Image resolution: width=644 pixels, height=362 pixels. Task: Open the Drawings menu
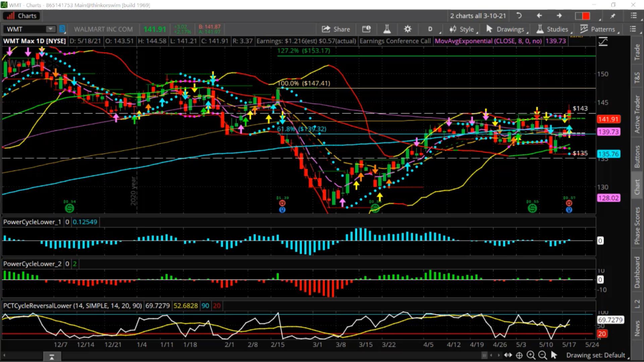(x=506, y=29)
